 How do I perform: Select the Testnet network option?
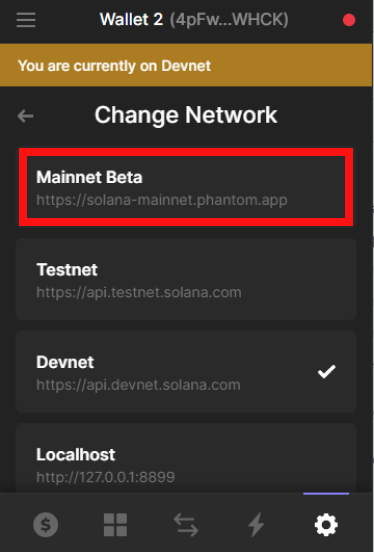point(186,279)
